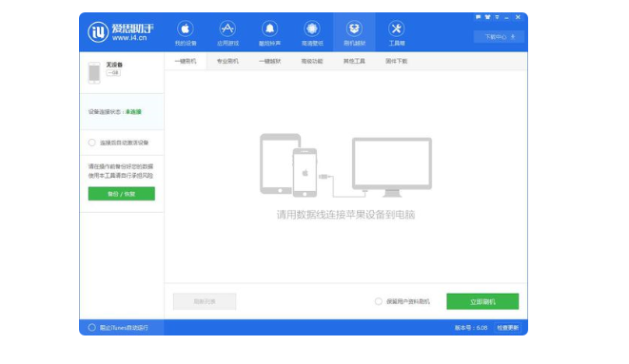Image resolution: width=629 pixels, height=364 pixels.
Task: Toggle block iTunes auto-run option
Action: click(92, 328)
